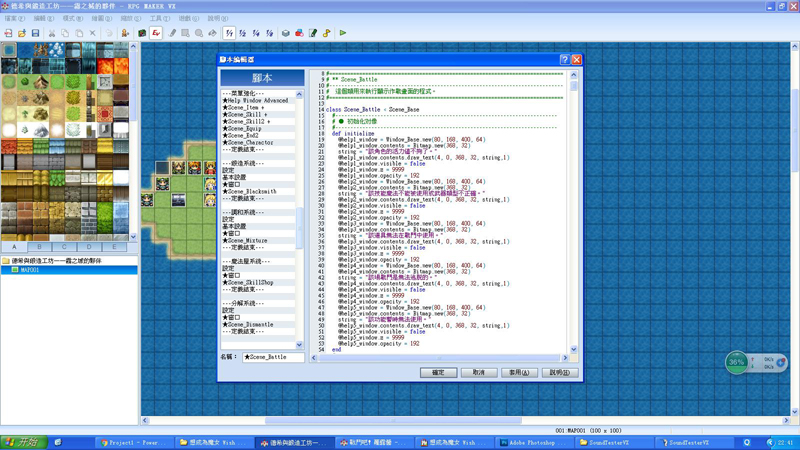The height and width of the screenshot is (450, 800).
Task: Click the Windows 开始 Start button
Action: click(23, 442)
